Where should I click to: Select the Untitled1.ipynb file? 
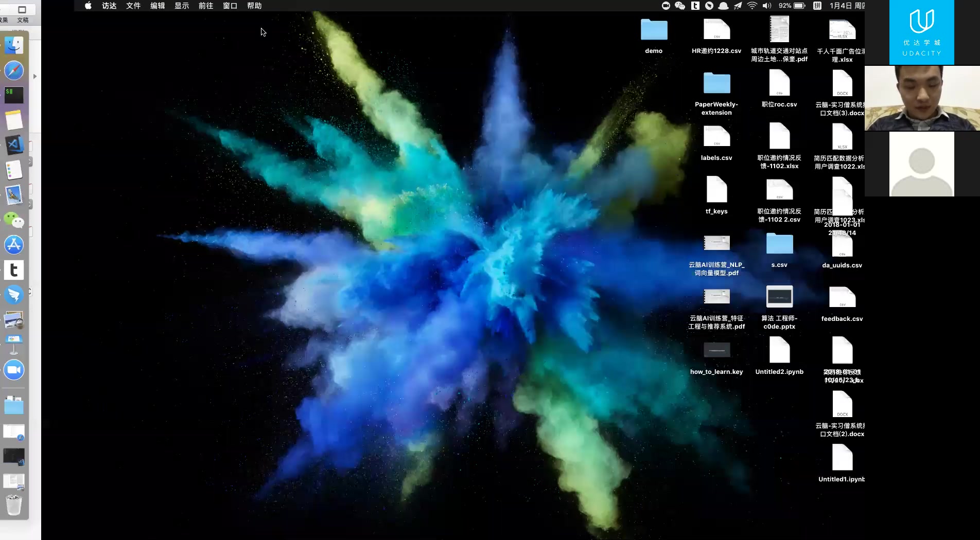click(842, 457)
